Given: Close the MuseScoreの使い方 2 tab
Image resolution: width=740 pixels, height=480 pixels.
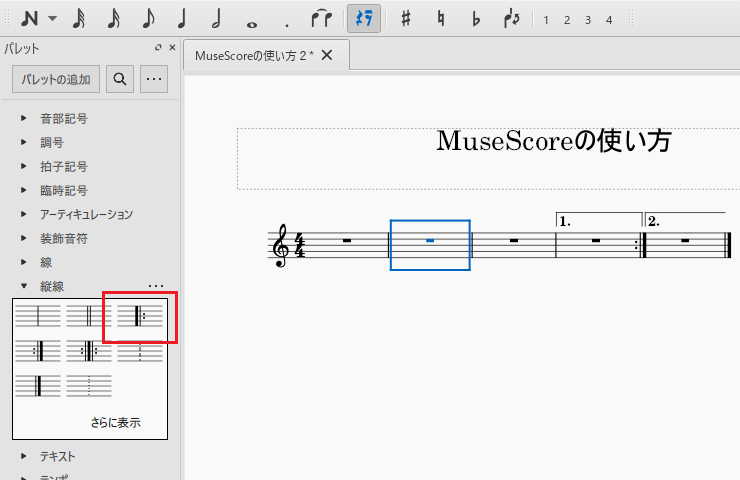Looking at the screenshot, I should [327, 55].
